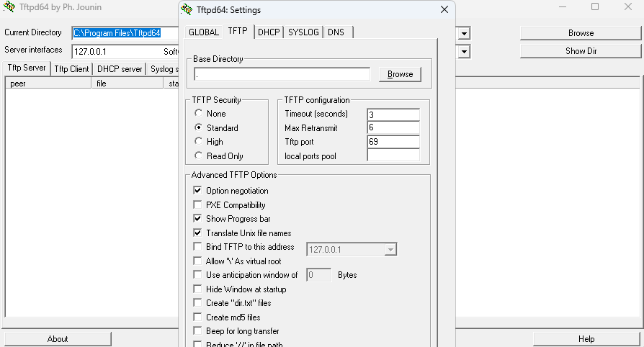Click the Timeout (seconds) field
The height and width of the screenshot is (347, 644).
click(x=393, y=114)
